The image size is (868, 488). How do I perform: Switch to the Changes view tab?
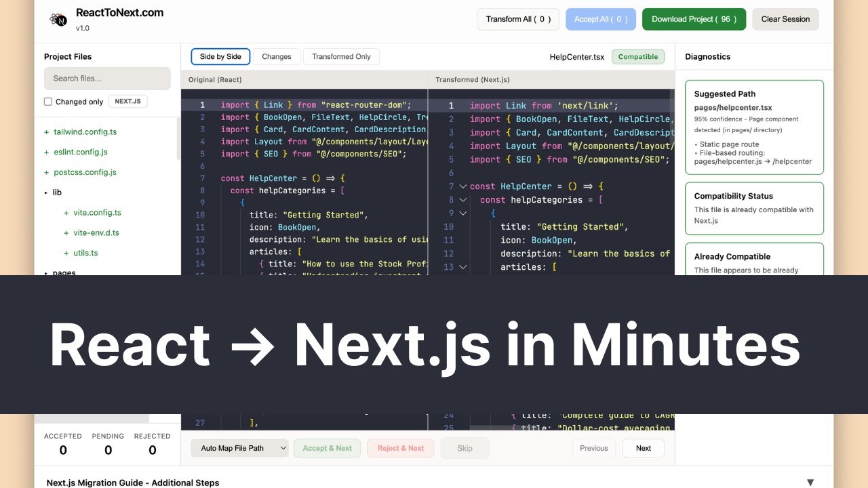276,57
